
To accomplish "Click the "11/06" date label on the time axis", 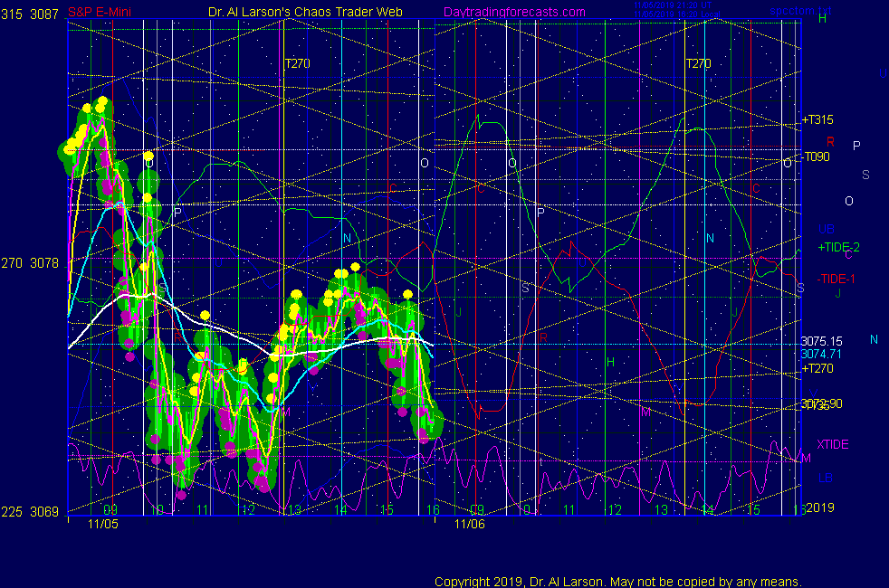I will (x=470, y=524).
